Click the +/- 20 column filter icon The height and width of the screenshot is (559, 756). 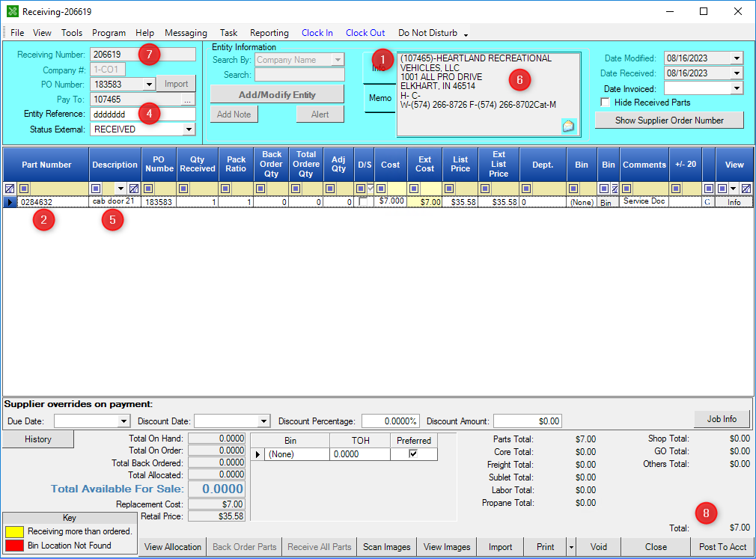pos(676,189)
